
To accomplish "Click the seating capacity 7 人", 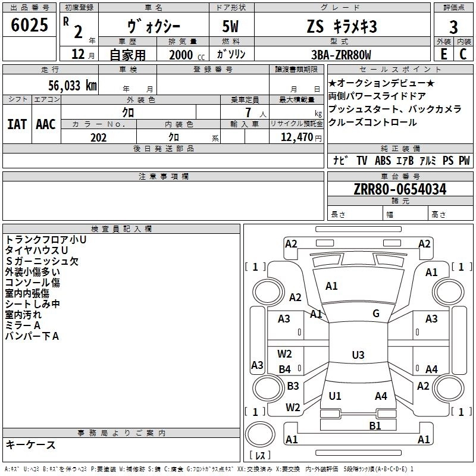I will click(x=256, y=112).
